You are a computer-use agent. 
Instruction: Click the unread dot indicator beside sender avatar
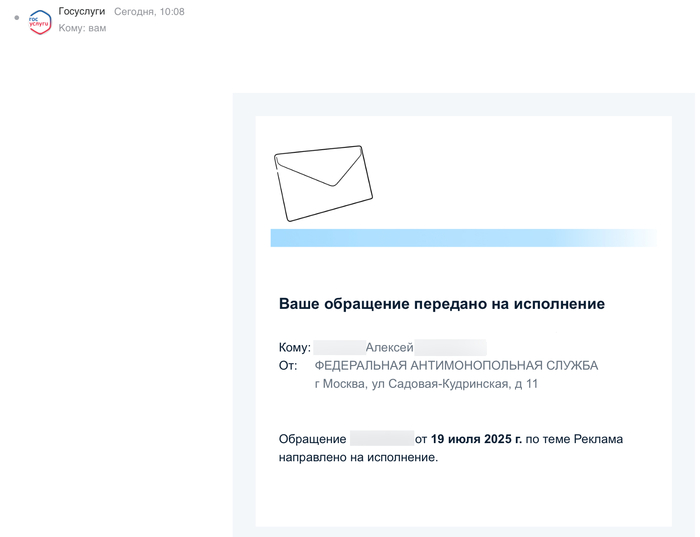[17, 18]
